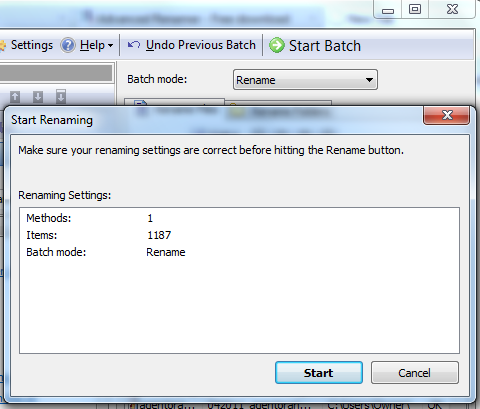Viewport: 480px width, 409px height.
Task: Cancel the Start Renaming dialog
Action: coord(415,373)
